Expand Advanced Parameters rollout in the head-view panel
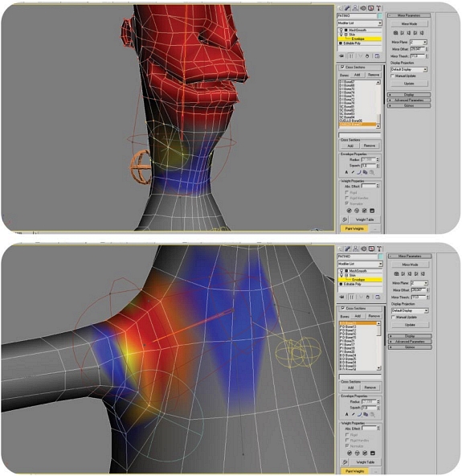The height and width of the screenshot is (476, 462). pos(409,100)
